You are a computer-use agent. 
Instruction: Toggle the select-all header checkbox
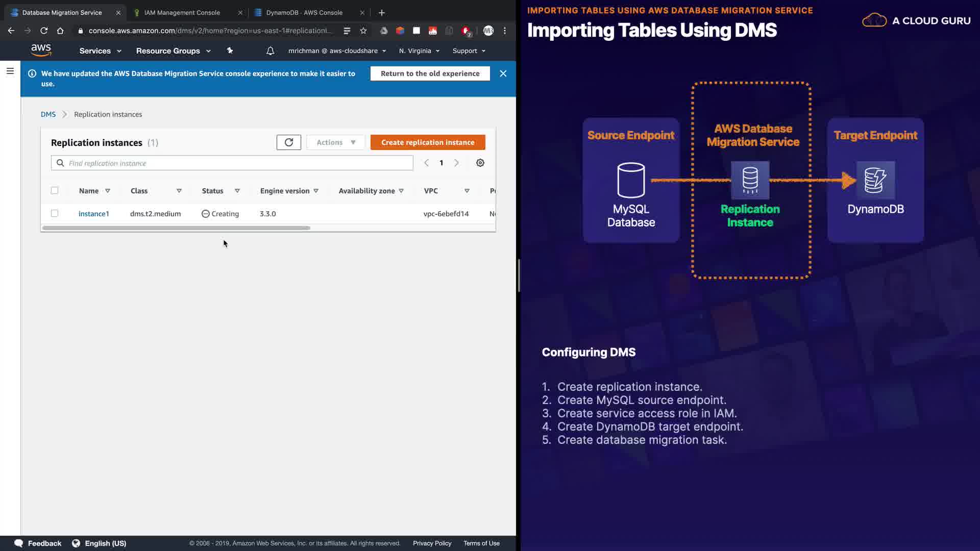(55, 190)
